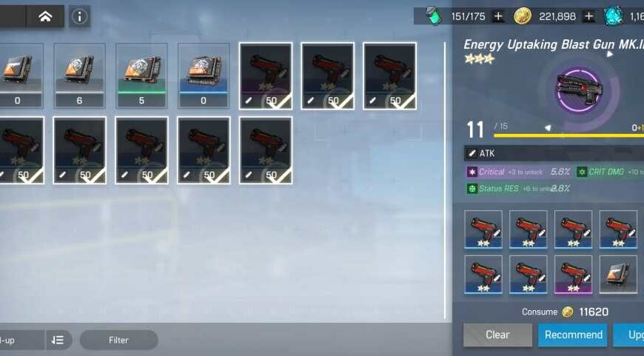The image size is (644, 356).
Task: Deselect last selected pistol in top row
Action: click(x=390, y=76)
